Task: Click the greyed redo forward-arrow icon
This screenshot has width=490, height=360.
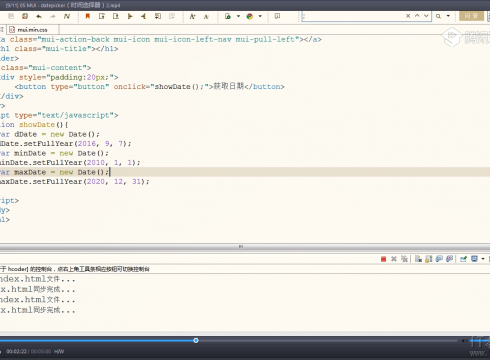Action: coord(53,16)
